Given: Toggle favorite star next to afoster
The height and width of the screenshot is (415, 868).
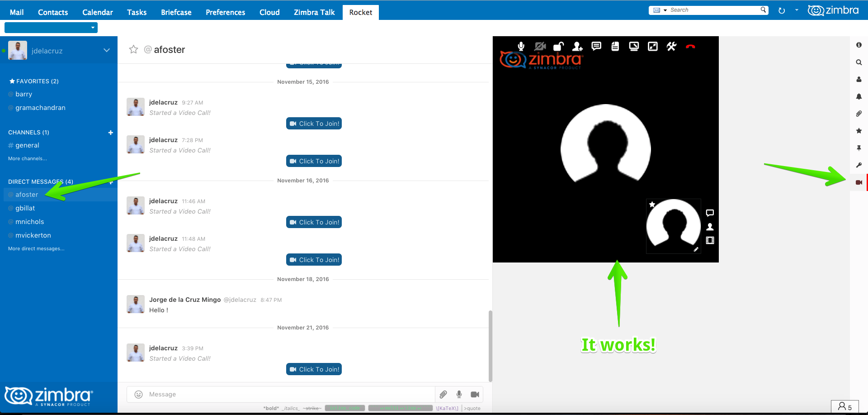Looking at the screenshot, I should click(133, 49).
